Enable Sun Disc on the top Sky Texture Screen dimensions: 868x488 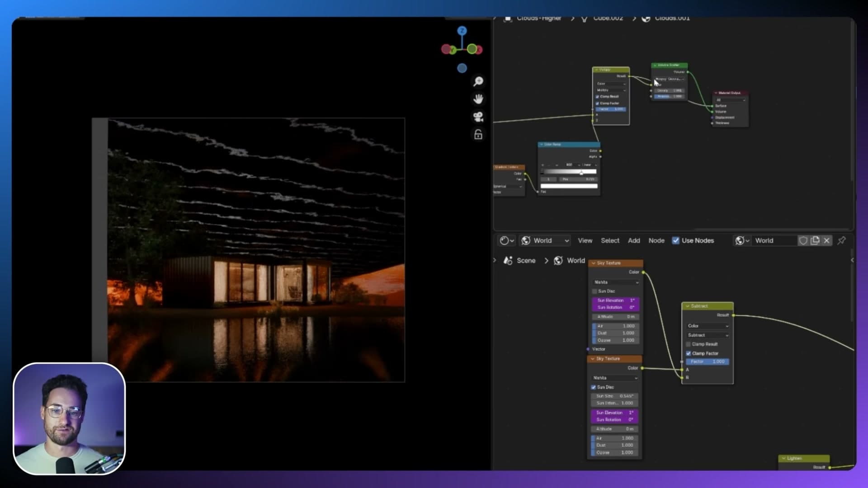(595, 291)
